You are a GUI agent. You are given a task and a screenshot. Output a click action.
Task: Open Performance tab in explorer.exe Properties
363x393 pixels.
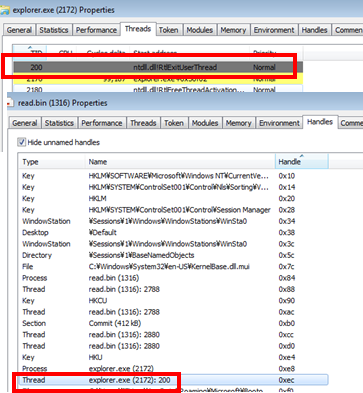96,30
